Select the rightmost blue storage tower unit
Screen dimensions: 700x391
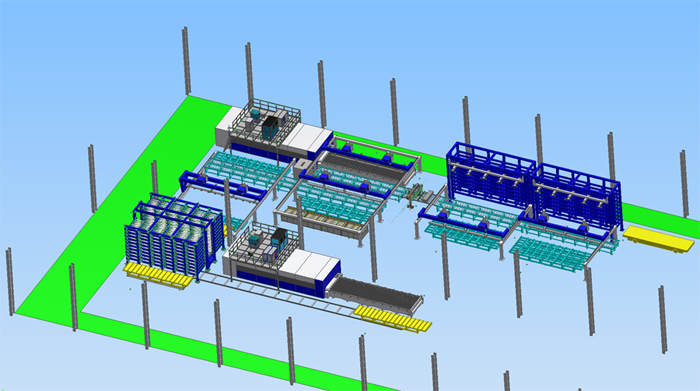pyautogui.click(x=577, y=196)
